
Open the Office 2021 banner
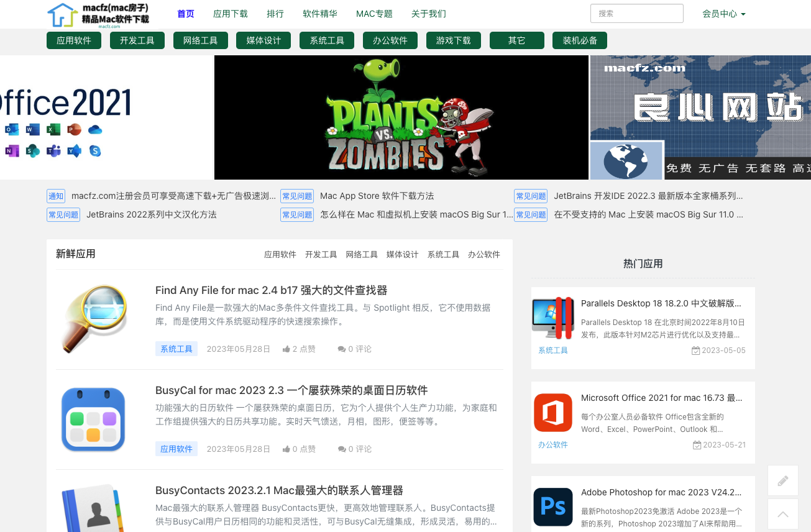coord(106,117)
